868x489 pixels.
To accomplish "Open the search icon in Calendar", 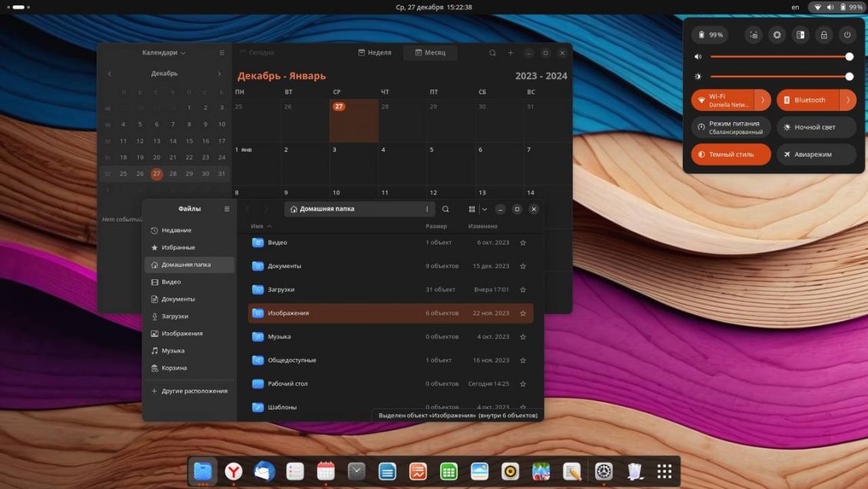I will pyautogui.click(x=492, y=52).
